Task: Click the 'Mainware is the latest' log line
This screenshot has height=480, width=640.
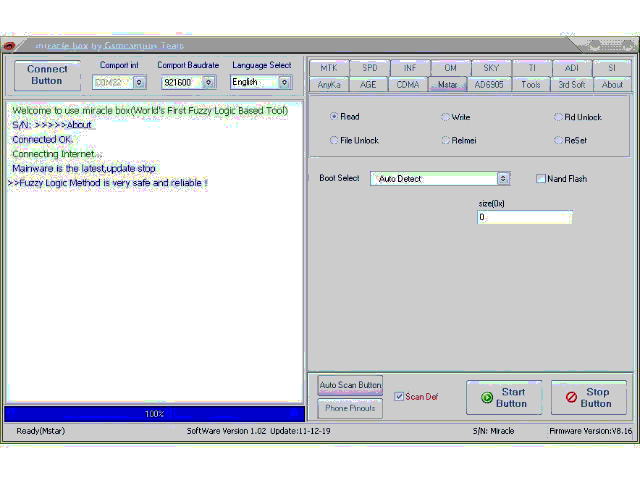Action: pos(84,168)
